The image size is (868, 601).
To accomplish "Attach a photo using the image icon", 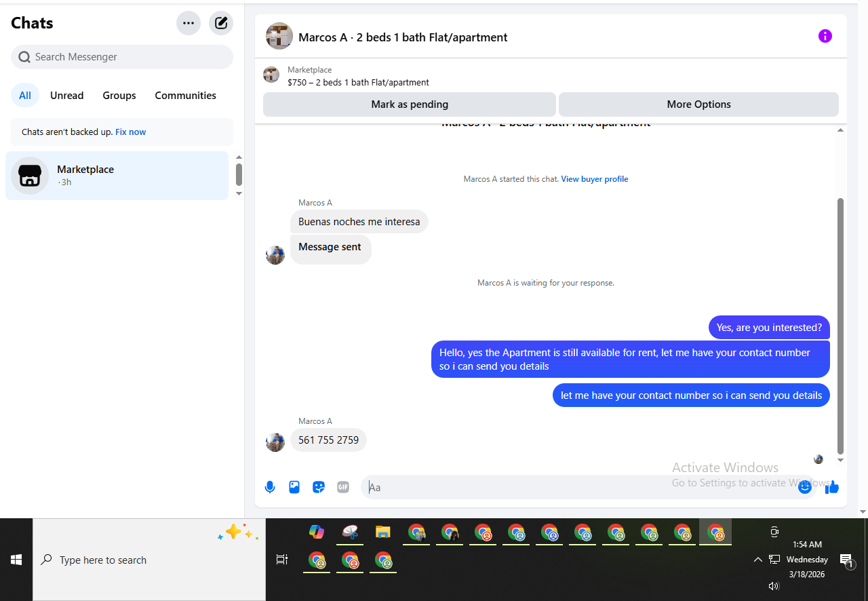I will pos(294,487).
